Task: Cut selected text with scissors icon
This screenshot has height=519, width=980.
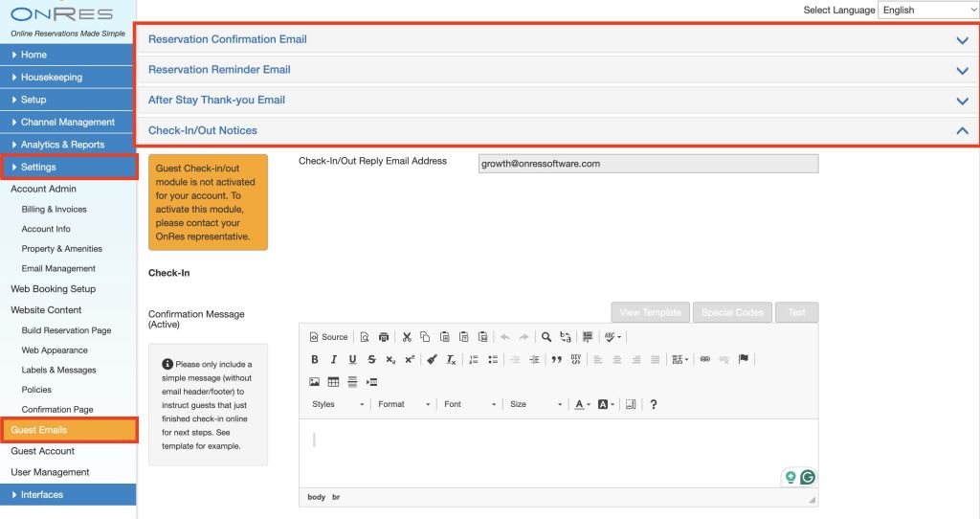Action: pyautogui.click(x=407, y=337)
